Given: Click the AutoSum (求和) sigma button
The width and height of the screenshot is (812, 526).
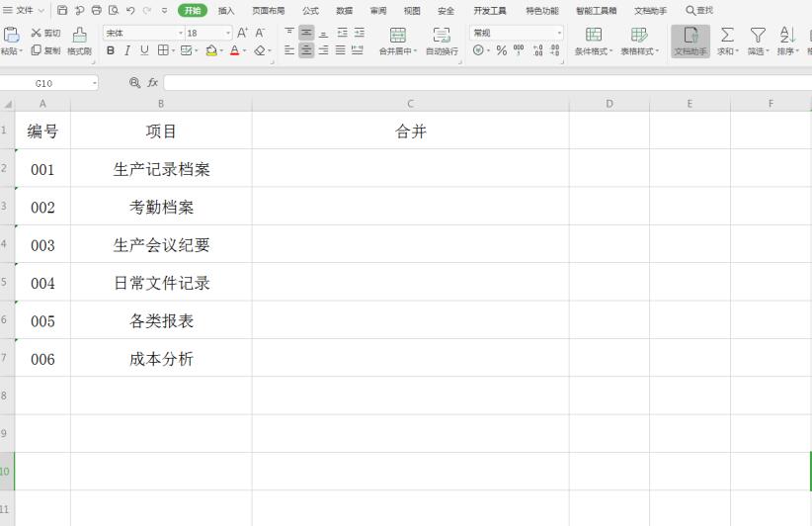Looking at the screenshot, I should pyautogui.click(x=727, y=42).
